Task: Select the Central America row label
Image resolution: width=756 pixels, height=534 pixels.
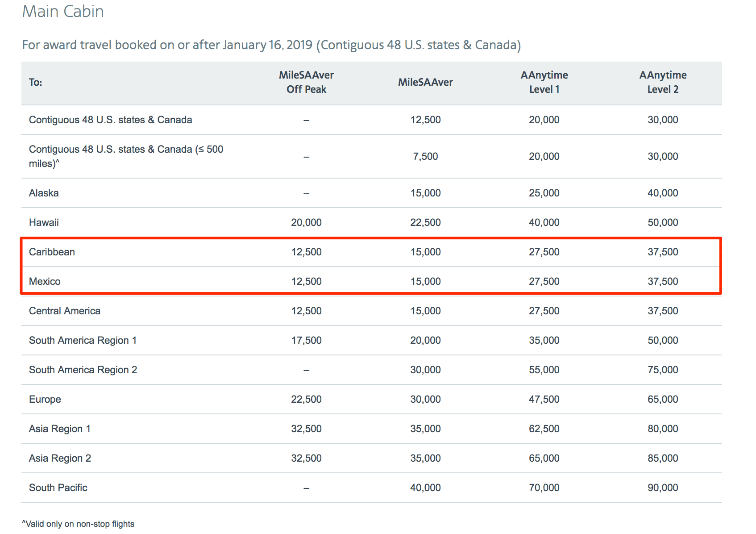Action: click(65, 311)
